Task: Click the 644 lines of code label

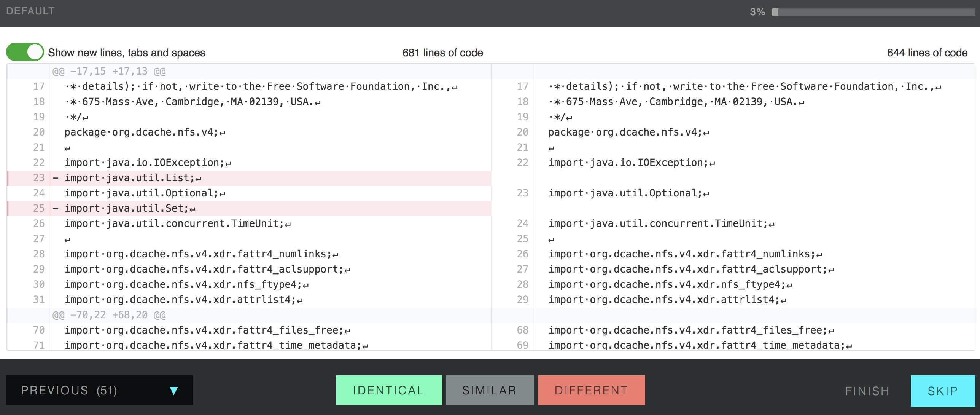Action: point(927,53)
